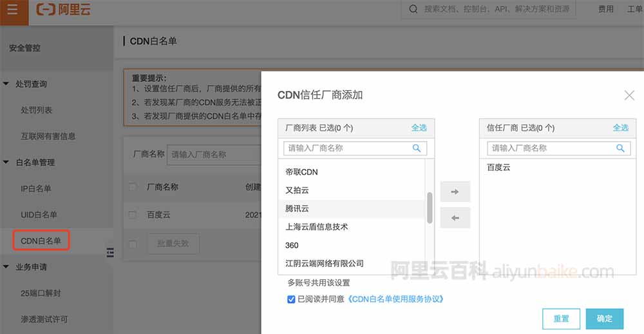Open 渗透测试许可 in the sidebar
The width and height of the screenshot is (644, 334).
pos(44,319)
